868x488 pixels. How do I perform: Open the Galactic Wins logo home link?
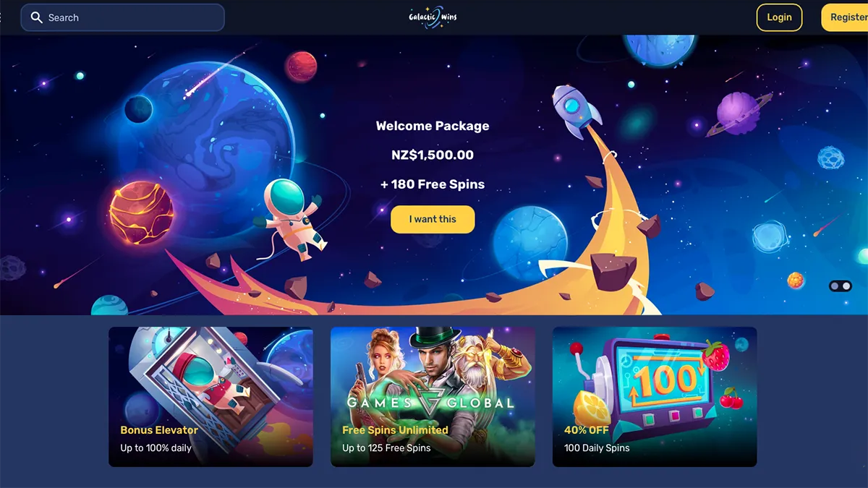[x=433, y=17]
